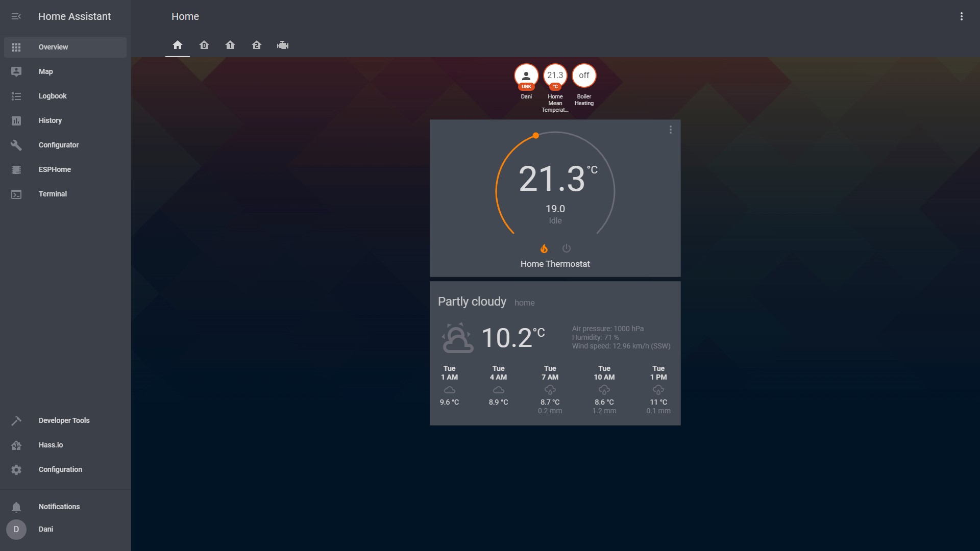Collapse the sidebar with the menu icon
This screenshot has width=980, height=551.
tap(16, 16)
